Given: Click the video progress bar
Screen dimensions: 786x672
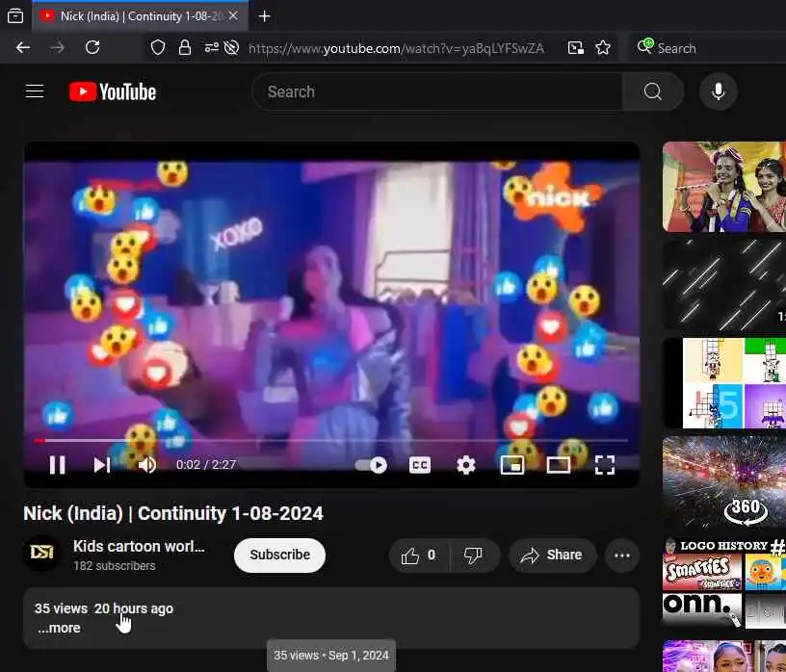Looking at the screenshot, I should pyautogui.click(x=331, y=441).
